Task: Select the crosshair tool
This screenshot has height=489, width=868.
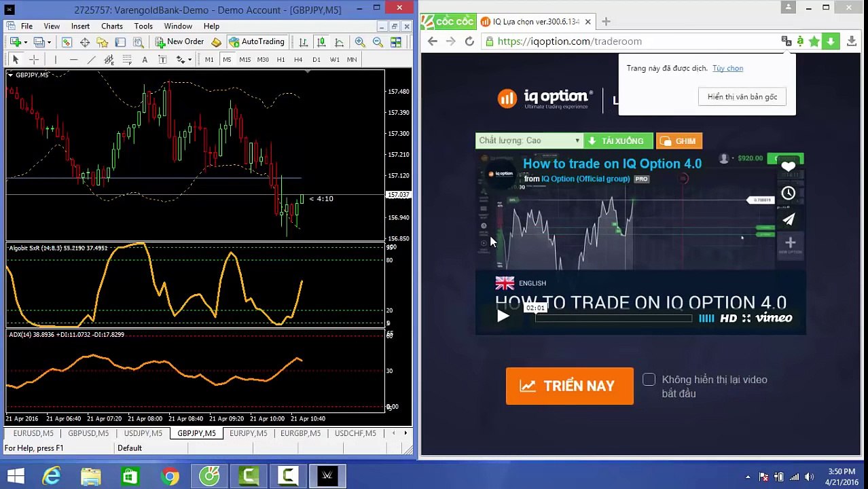Action: pos(34,60)
